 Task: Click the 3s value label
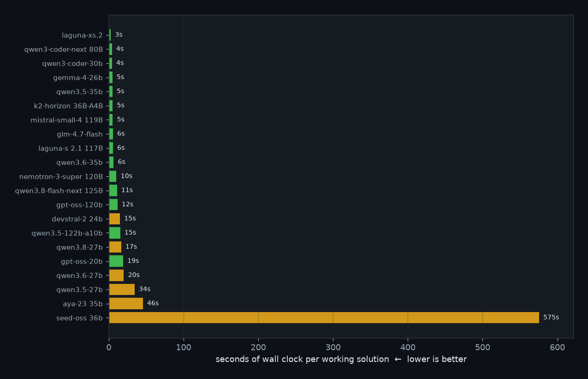click(119, 35)
